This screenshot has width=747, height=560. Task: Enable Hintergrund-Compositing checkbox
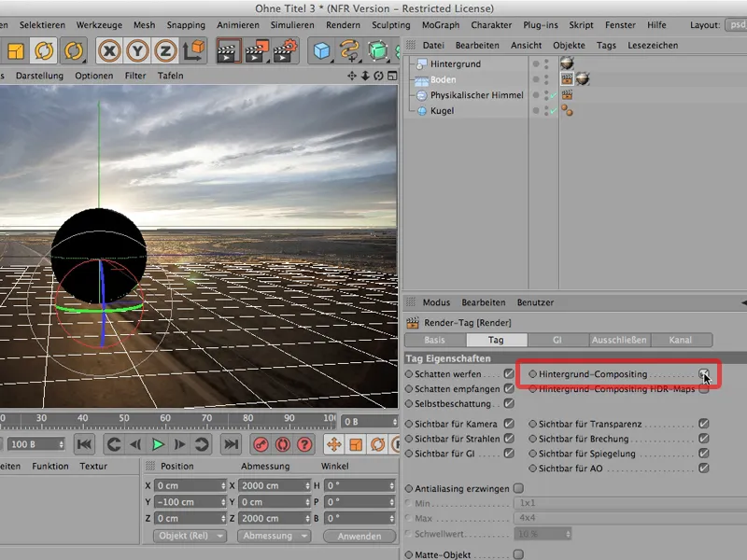(704, 374)
